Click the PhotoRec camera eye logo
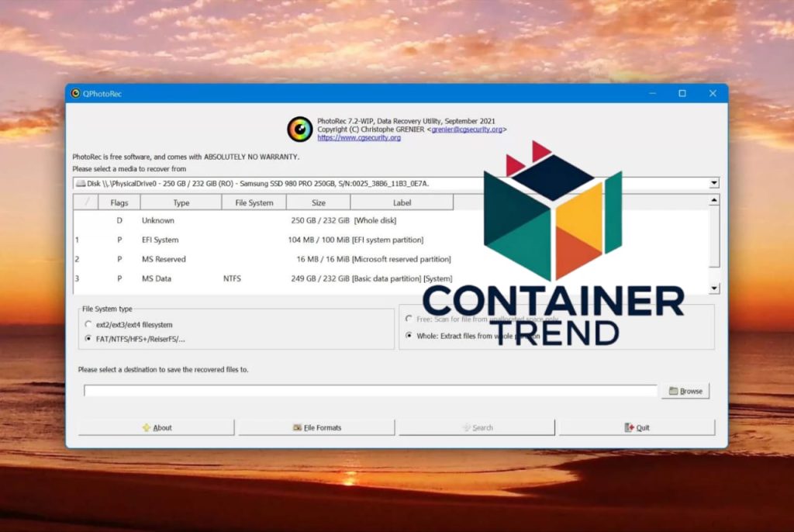794x532 pixels. (x=300, y=130)
